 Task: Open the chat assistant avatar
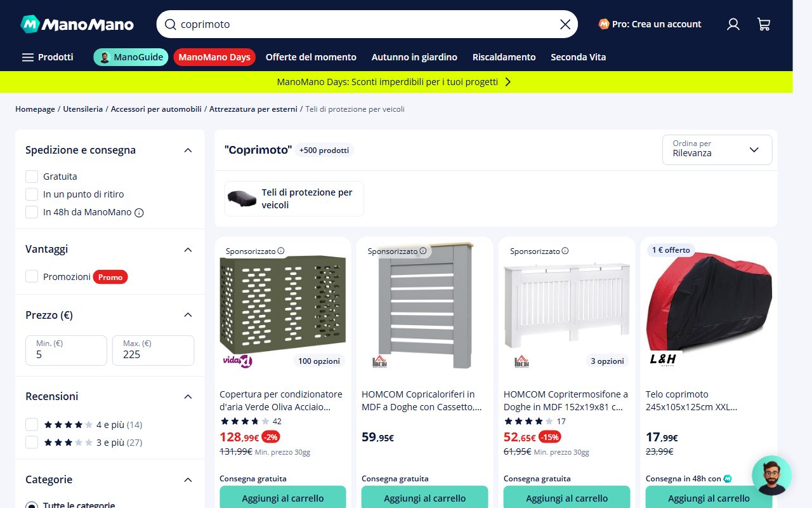(771, 476)
